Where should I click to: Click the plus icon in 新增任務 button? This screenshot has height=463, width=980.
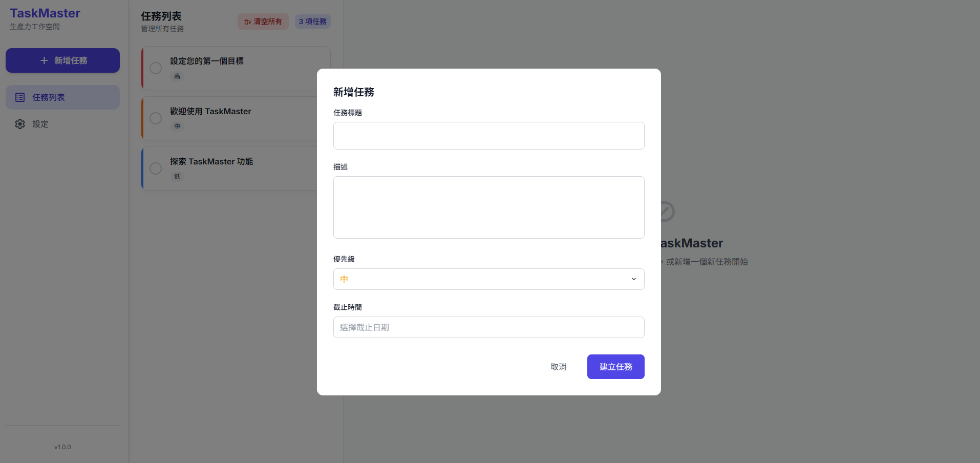[x=44, y=60]
